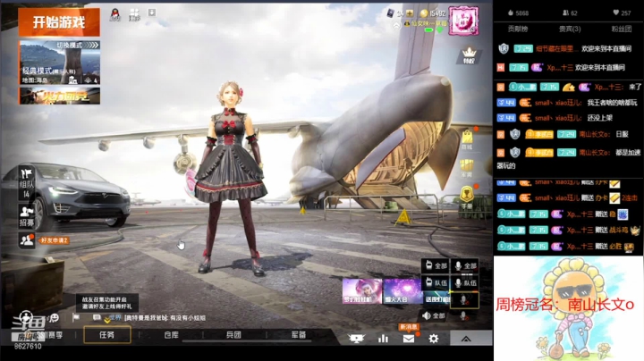Click the viewers count icon showing 62
Screen dimensions: 644x361
click(570, 13)
